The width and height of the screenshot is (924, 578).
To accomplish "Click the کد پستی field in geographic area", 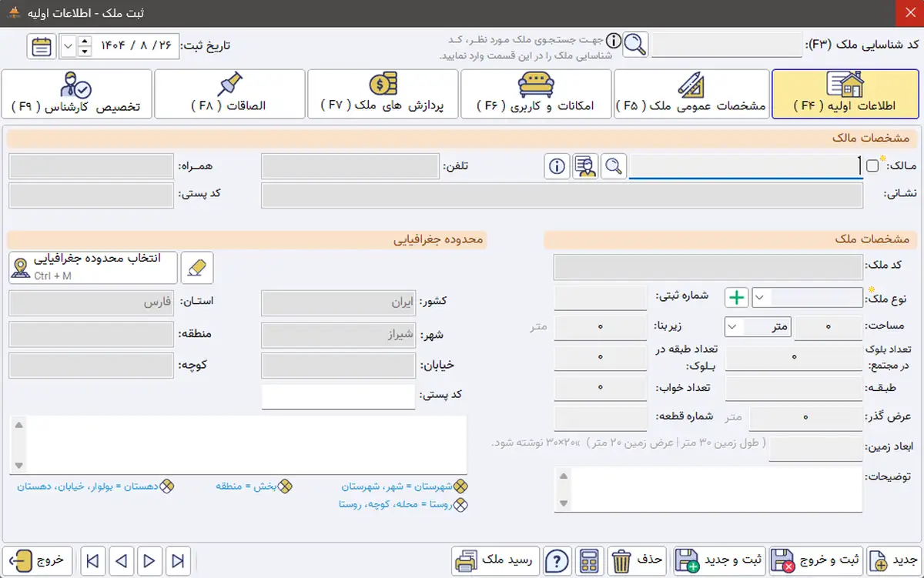I will pos(338,397).
